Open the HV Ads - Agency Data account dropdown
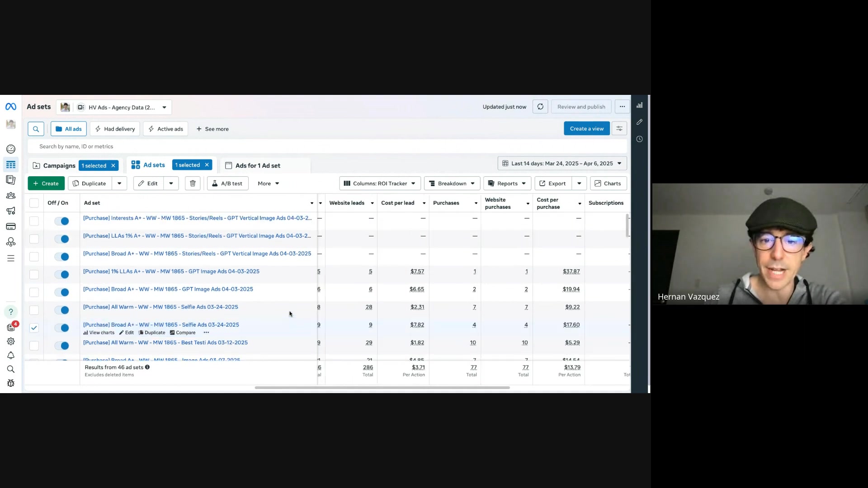 114,108
